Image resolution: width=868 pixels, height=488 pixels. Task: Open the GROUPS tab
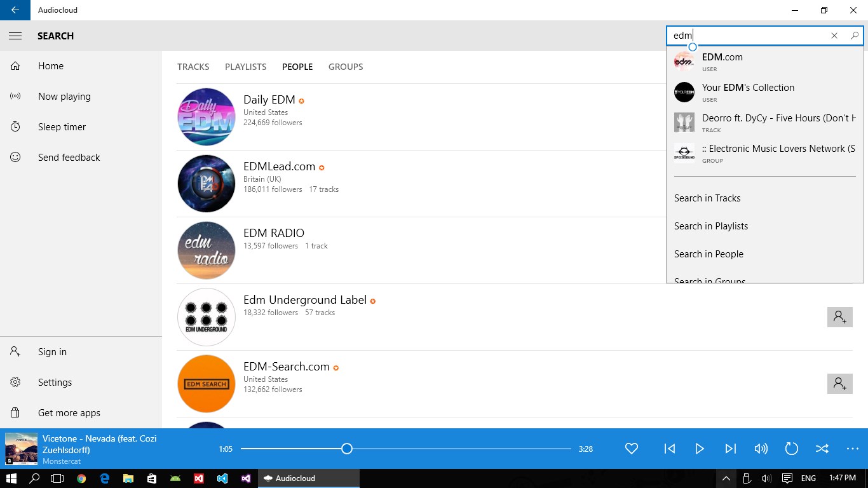[x=346, y=67]
